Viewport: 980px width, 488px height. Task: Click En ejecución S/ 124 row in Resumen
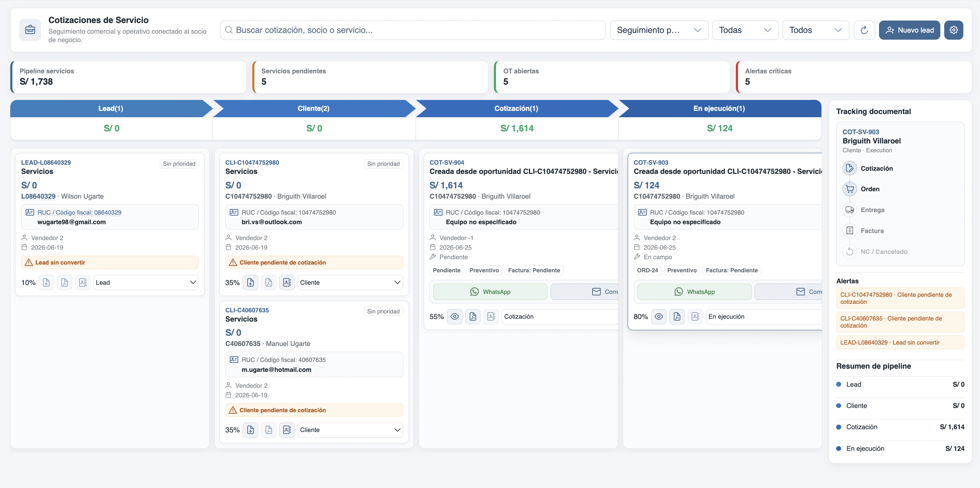click(x=900, y=448)
